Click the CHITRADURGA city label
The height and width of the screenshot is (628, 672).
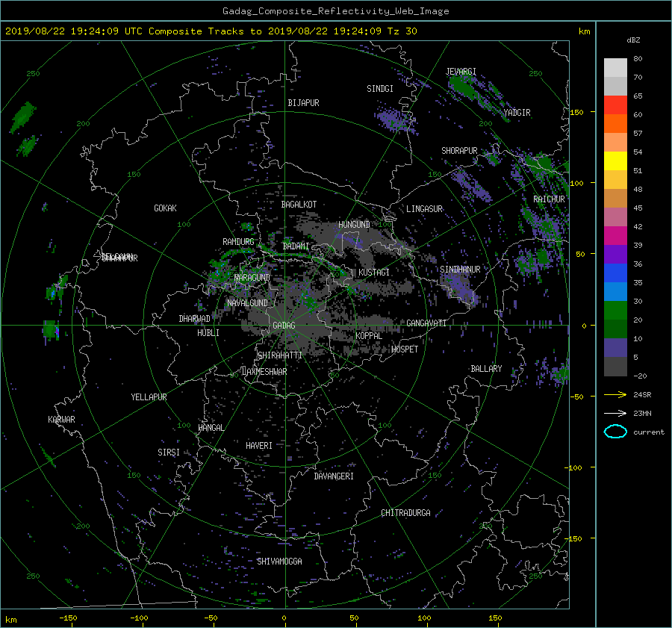[x=405, y=513]
